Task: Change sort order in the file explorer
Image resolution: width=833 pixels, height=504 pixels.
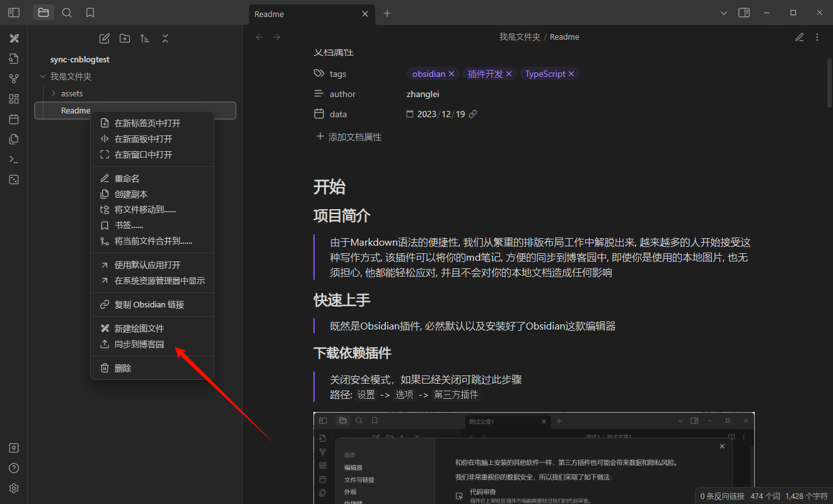Action: pyautogui.click(x=144, y=38)
